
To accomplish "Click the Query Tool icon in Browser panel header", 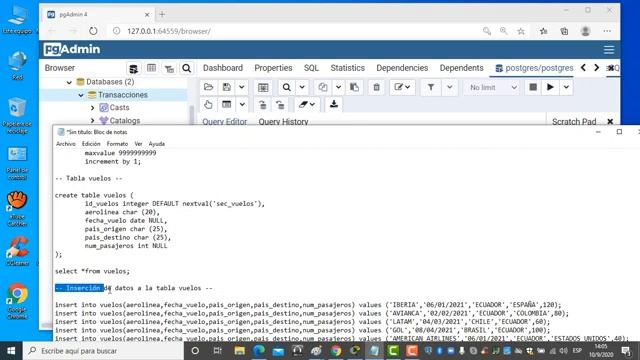I will coord(133,68).
